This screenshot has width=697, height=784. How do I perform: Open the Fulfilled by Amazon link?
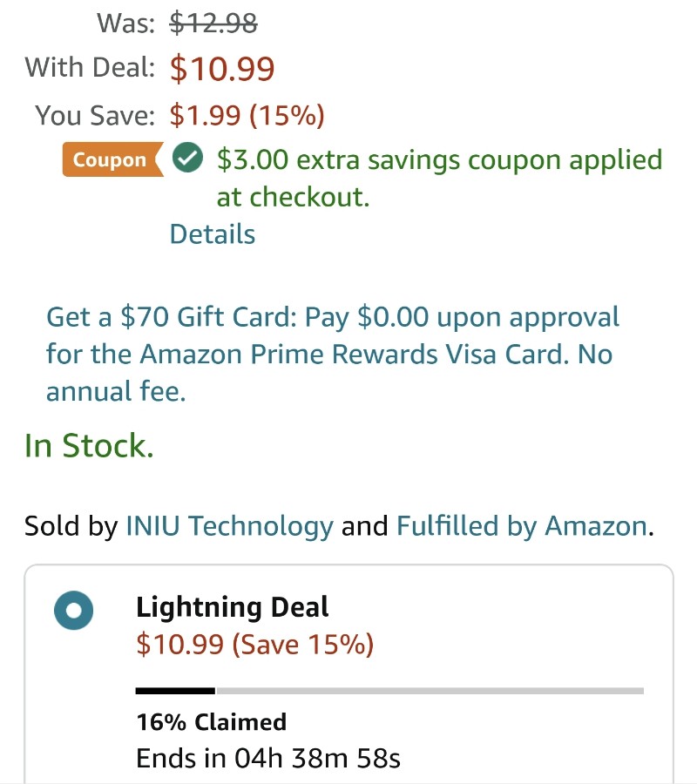coord(522,526)
